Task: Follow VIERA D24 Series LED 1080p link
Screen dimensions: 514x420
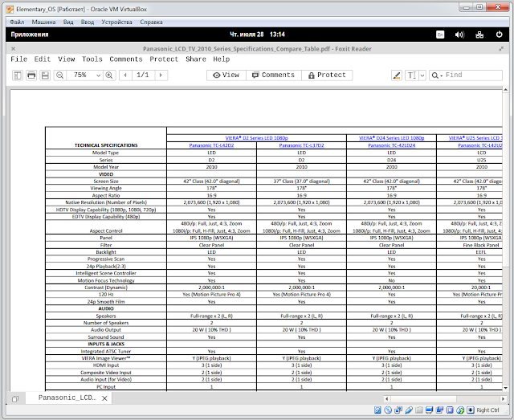Action: tap(391, 138)
